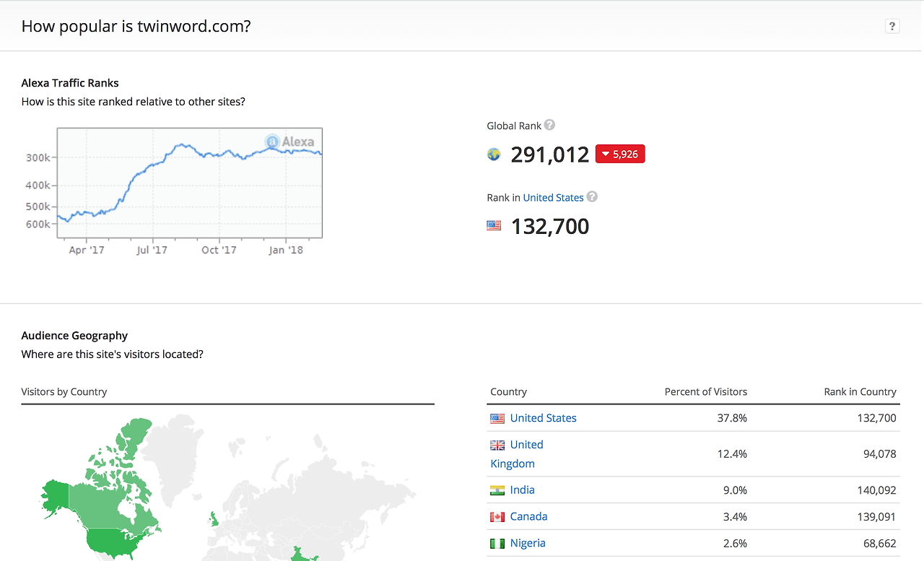Image resolution: width=924 pixels, height=561 pixels.
Task: Click the Nigeria flag icon
Action: click(x=497, y=543)
